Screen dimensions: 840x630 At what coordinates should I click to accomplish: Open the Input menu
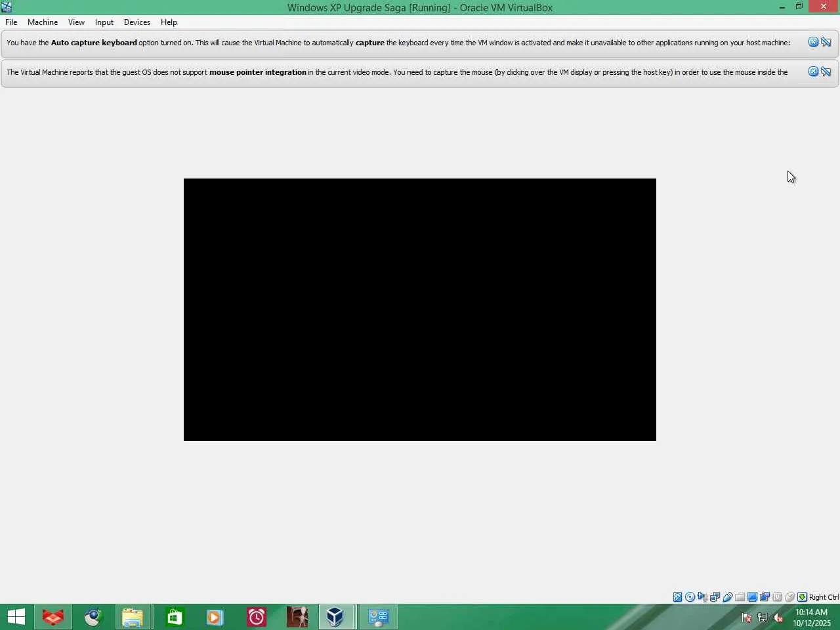104,22
